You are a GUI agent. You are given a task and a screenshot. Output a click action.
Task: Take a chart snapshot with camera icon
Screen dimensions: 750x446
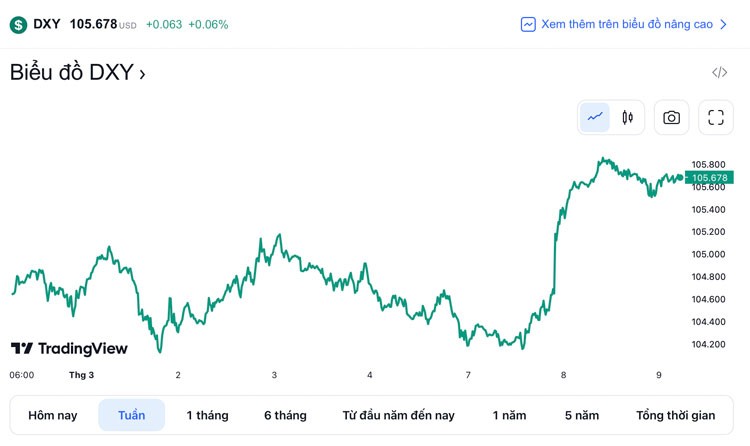point(671,117)
